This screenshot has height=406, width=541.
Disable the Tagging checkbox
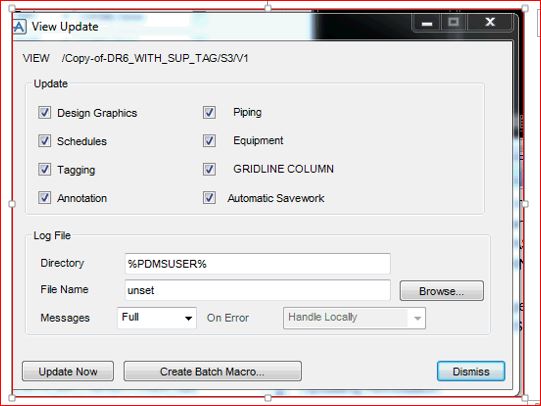[45, 169]
